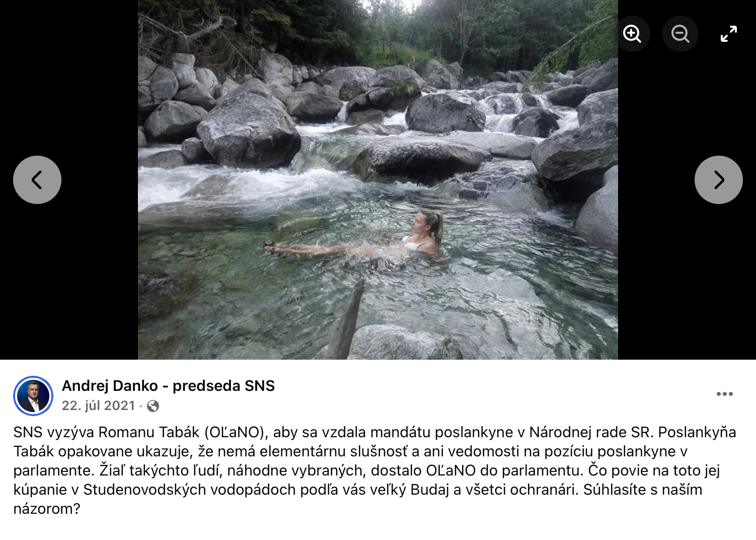Click the wooden stick in the photo foreground
The width and height of the screenshot is (756, 540).
347,320
